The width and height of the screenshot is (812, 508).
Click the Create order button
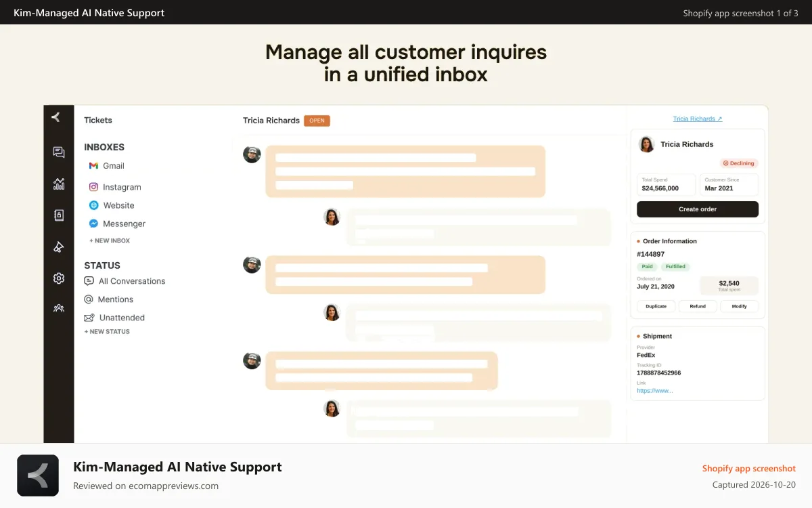tap(698, 209)
